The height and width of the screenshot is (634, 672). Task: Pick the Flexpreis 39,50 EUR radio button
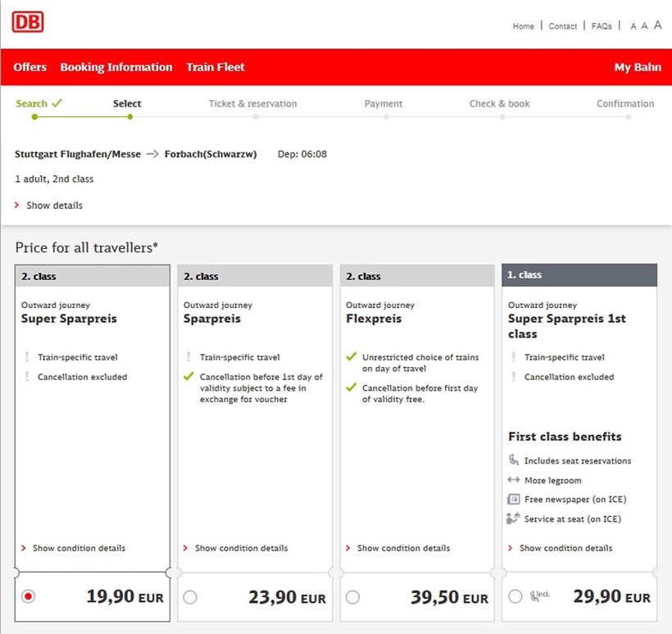pyautogui.click(x=352, y=597)
